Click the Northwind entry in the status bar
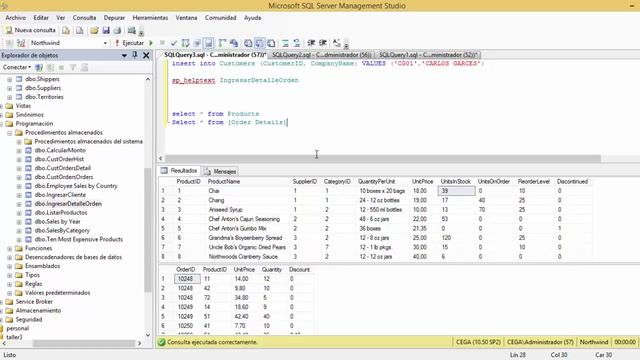 [594, 342]
